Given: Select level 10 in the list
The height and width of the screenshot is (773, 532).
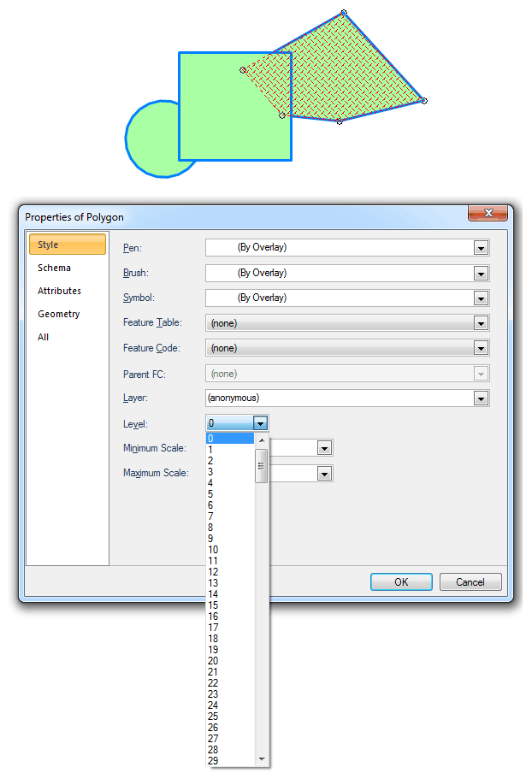Looking at the screenshot, I should (230, 550).
